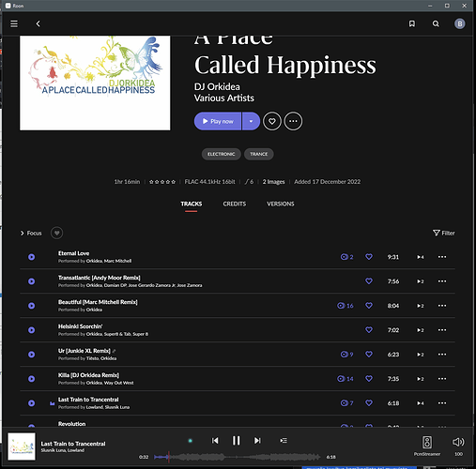476x469 pixels.
Task: Play Transatlantic [Andy Moor Remix]
Action: (x=32, y=281)
